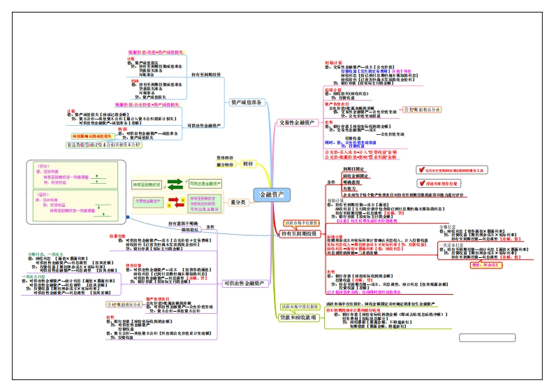Click the lower yellow X mark beside red arrows
This screenshot has width=554, height=392.
coord(169,205)
